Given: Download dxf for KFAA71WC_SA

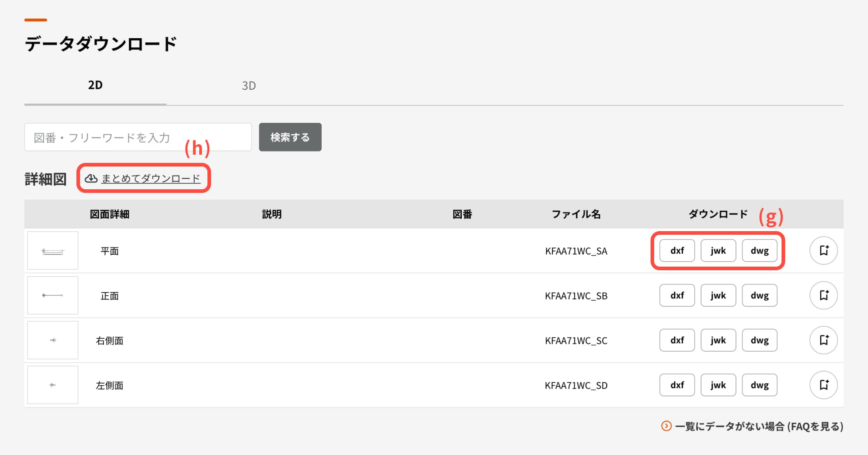Looking at the screenshot, I should tap(677, 251).
